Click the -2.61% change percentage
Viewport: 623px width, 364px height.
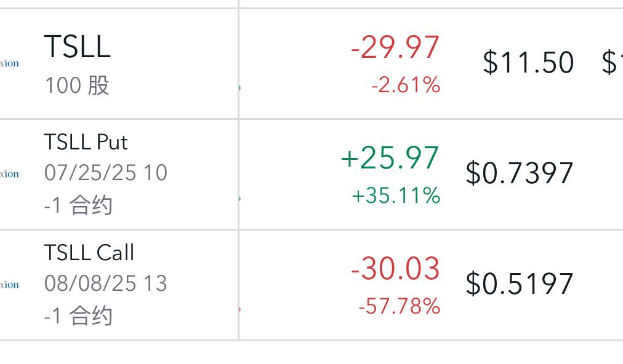tap(406, 85)
